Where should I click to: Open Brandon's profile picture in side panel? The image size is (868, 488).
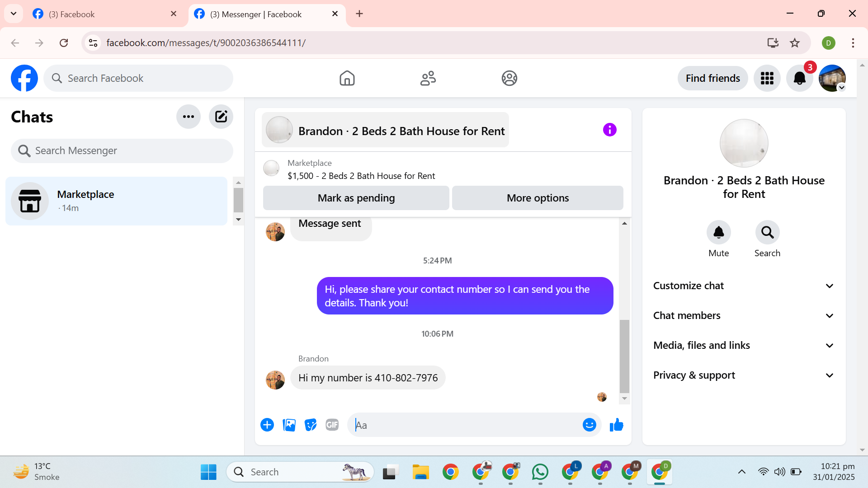(744, 143)
